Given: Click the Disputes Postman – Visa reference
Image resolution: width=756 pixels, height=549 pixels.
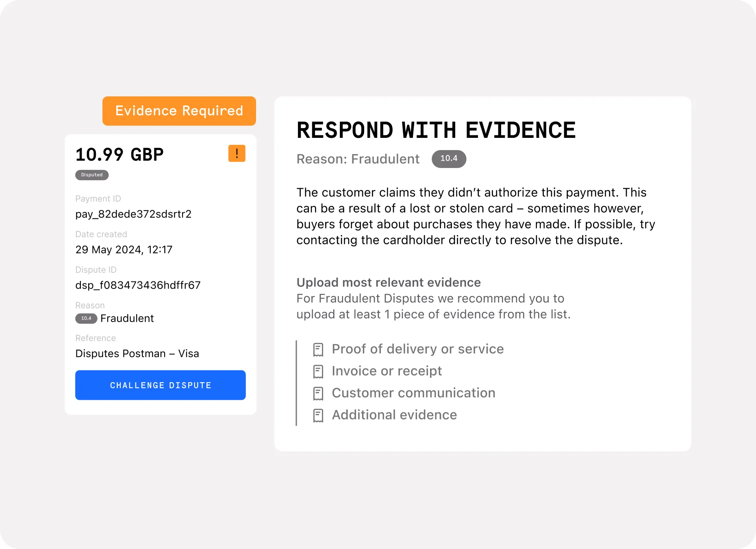Looking at the screenshot, I should [x=137, y=353].
